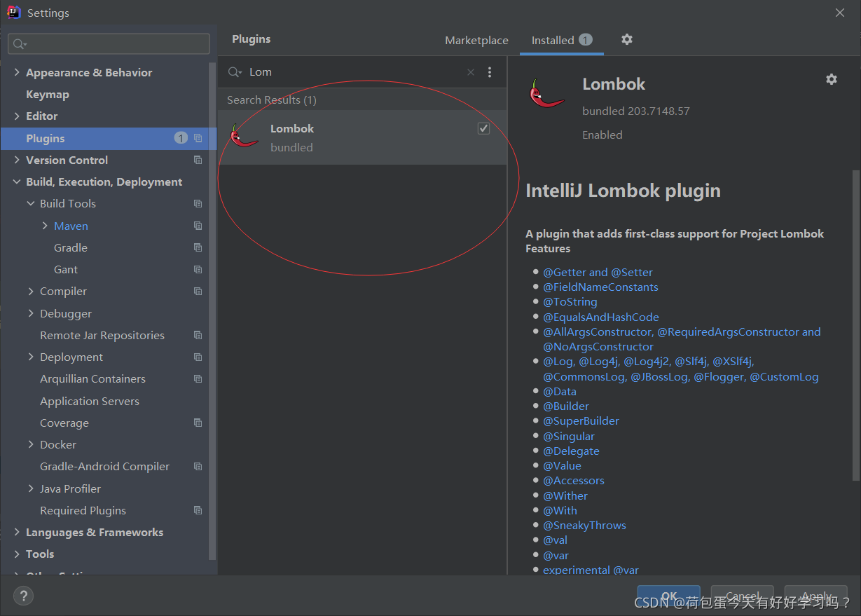This screenshot has width=861, height=616.
Task: Click the project-level icon on the Coverage row
Action: click(x=198, y=423)
